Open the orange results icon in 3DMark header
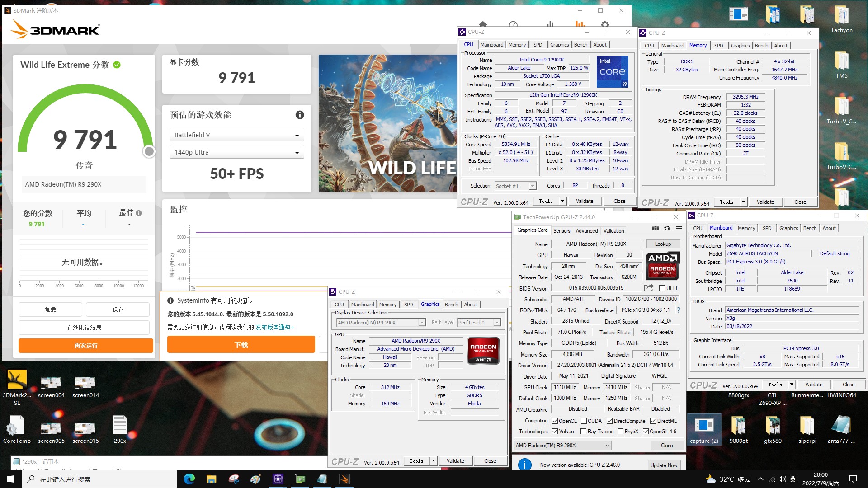Viewport: 868px width, 488px height. click(x=580, y=24)
